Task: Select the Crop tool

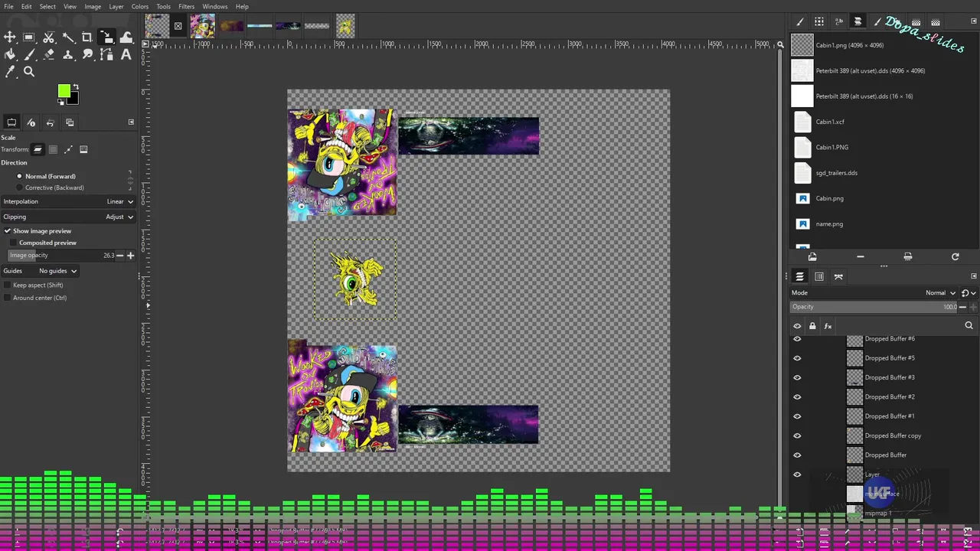Action: 87,37
